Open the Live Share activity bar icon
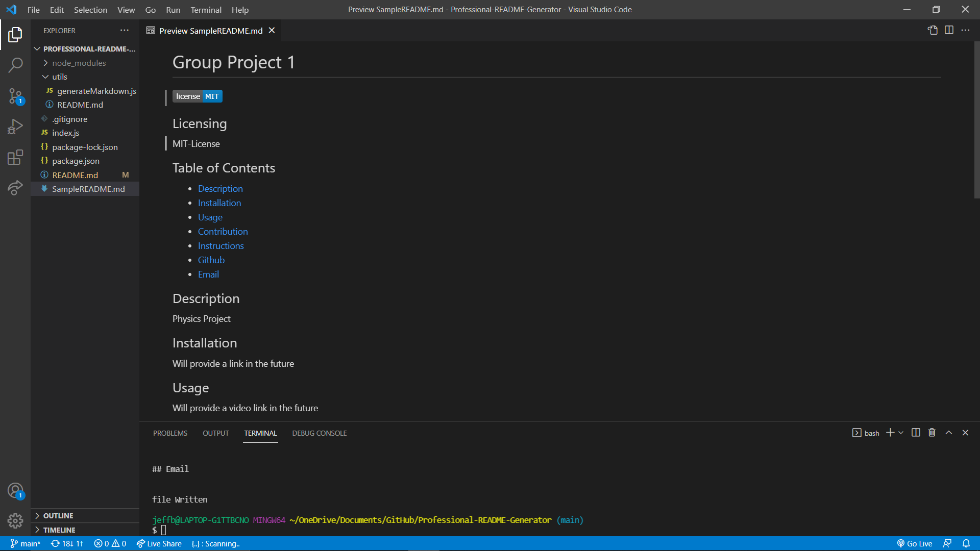The width and height of the screenshot is (980, 551). pos(15,188)
